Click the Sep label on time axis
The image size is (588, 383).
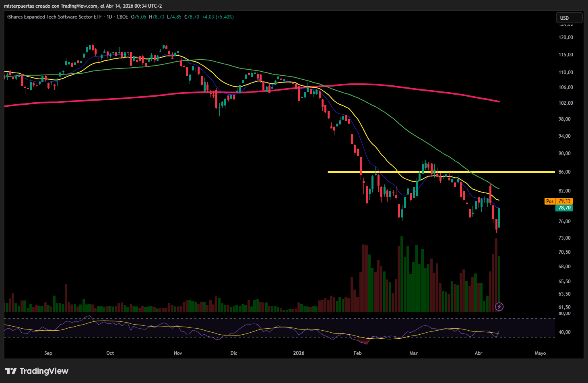[48, 353]
